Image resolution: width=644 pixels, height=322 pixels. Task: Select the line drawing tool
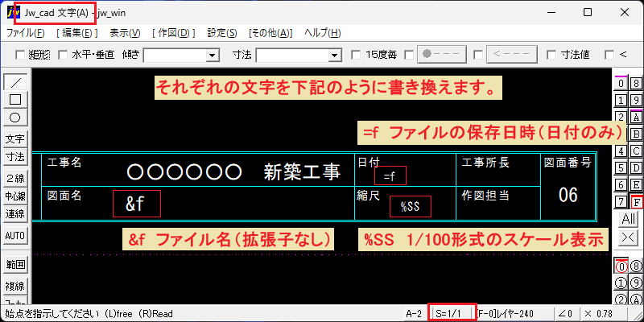click(15, 83)
